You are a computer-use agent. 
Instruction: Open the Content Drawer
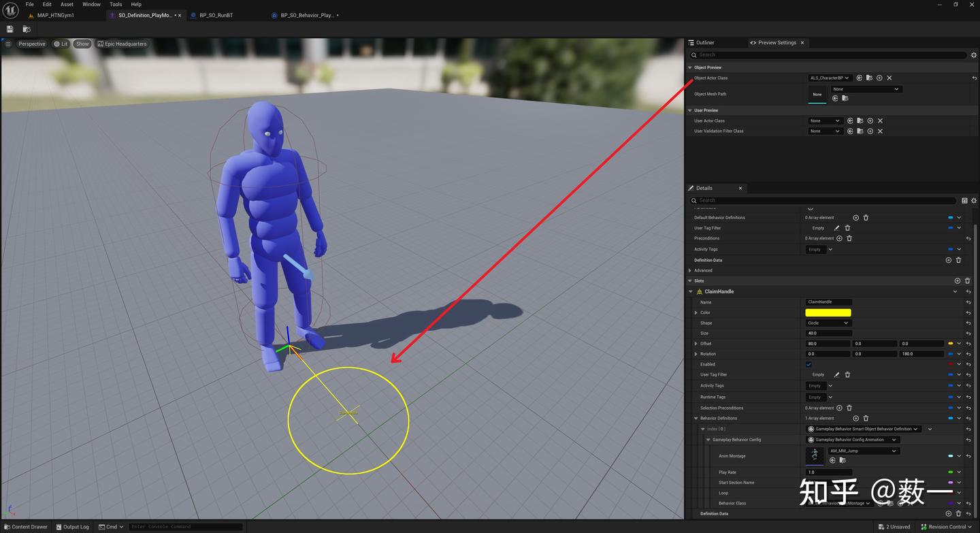point(27,526)
